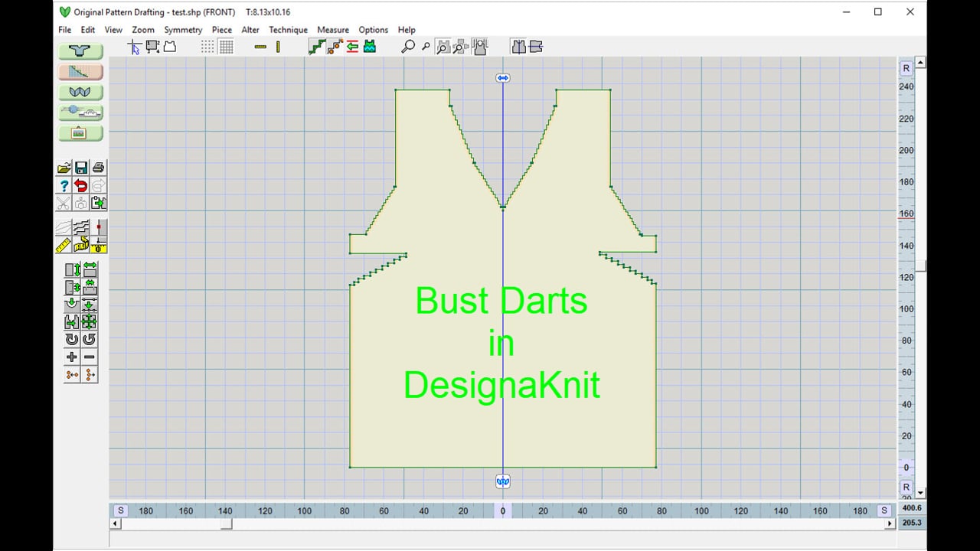
Task: Open the Options menu
Action: (374, 30)
